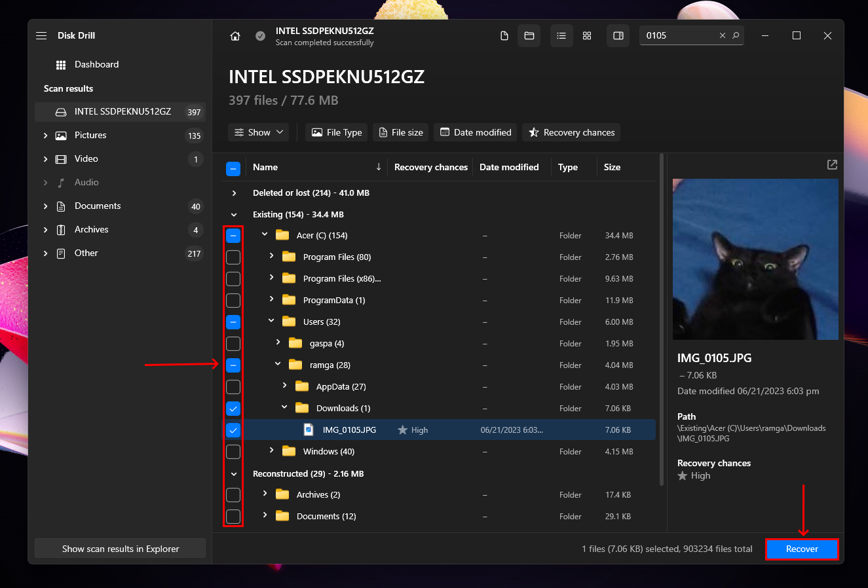Click the search magnifier icon

coord(736,36)
